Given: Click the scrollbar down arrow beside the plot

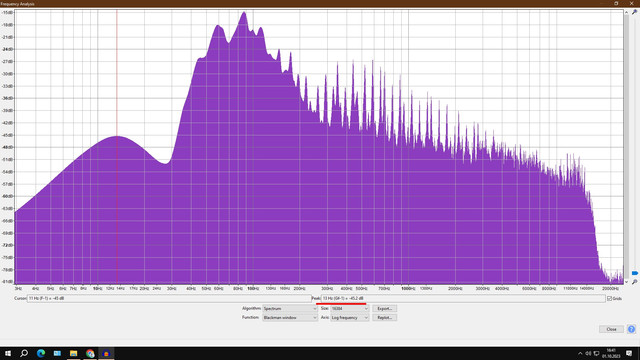Looking at the screenshot, I should 626,282.
